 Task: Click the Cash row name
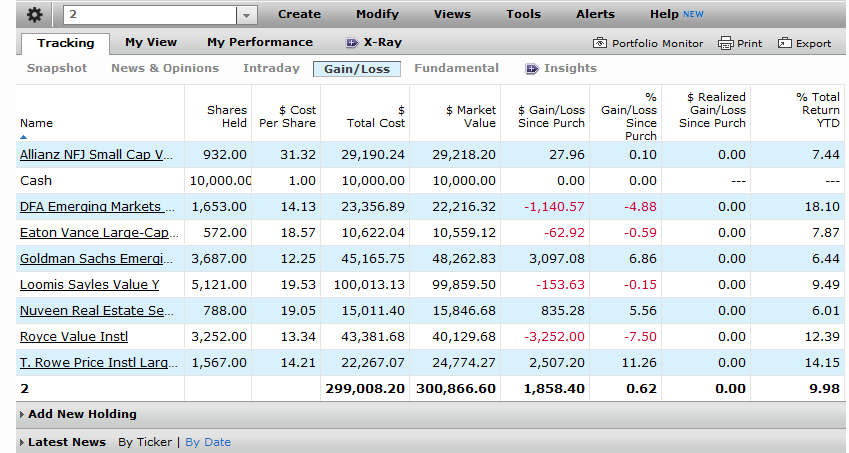pos(36,181)
